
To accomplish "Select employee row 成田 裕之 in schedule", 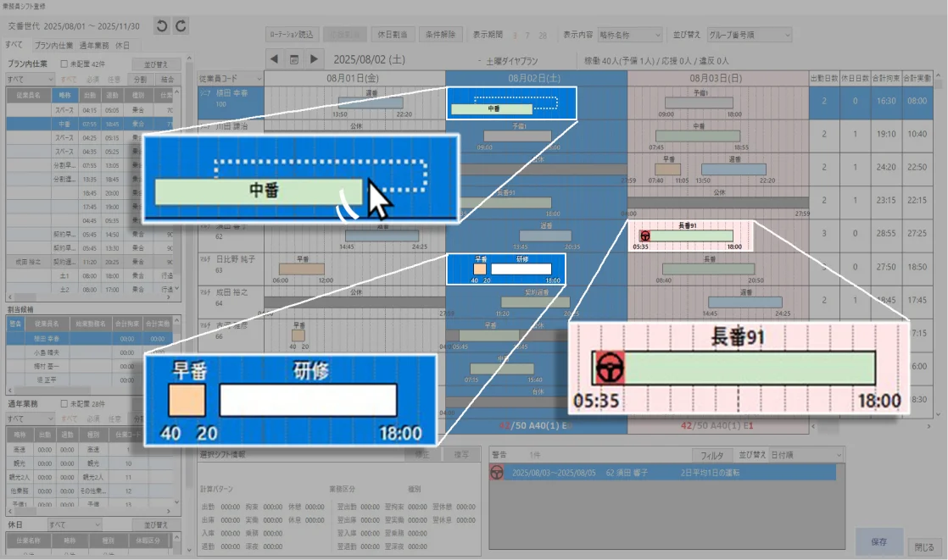I will (231, 302).
